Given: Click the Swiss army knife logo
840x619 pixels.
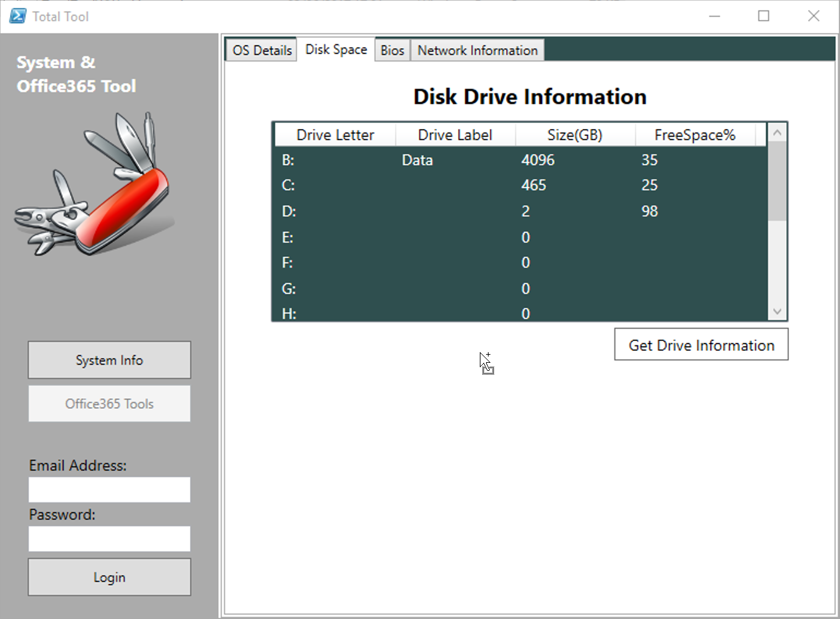Looking at the screenshot, I should pyautogui.click(x=95, y=185).
